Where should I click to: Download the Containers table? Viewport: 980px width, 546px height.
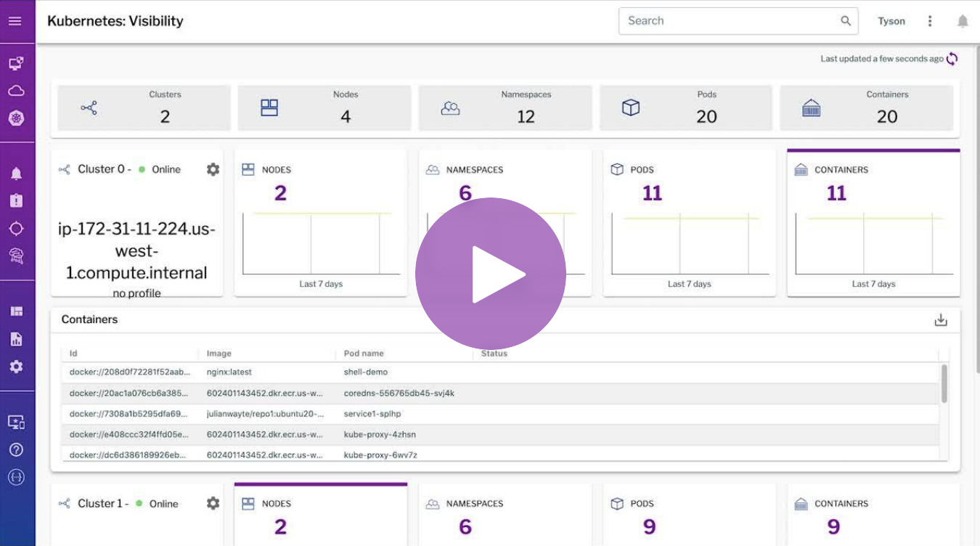(941, 320)
